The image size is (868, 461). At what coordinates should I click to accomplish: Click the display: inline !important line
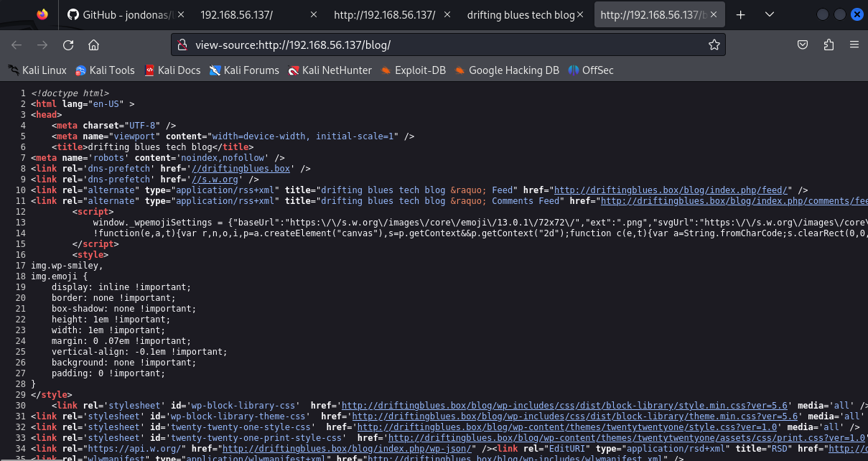click(x=121, y=287)
